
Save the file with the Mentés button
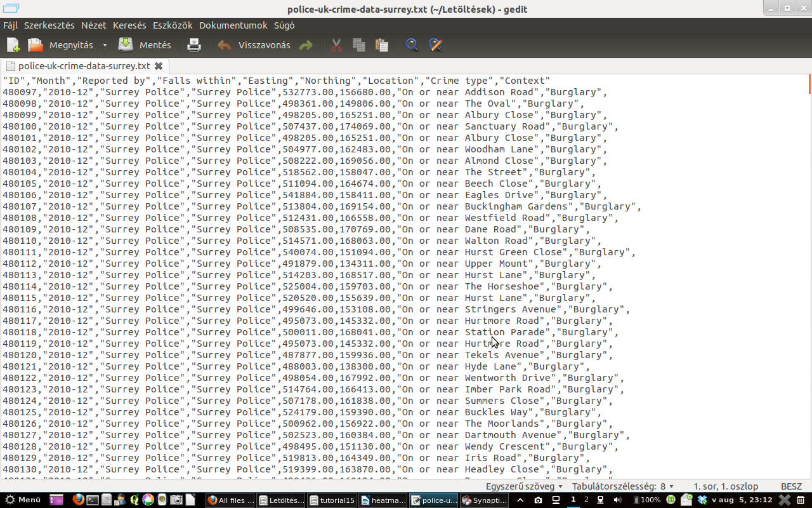click(145, 45)
